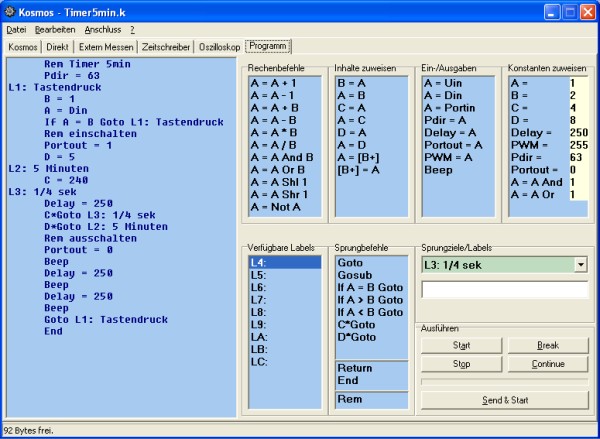The width and height of the screenshot is (600, 439).
Task: Click the empty label text input field
Action: (503, 290)
